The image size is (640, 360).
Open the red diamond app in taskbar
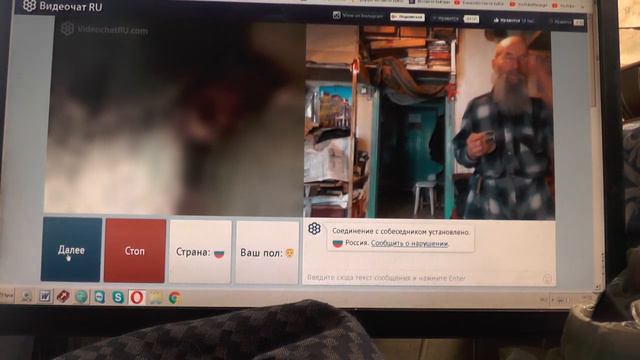(63, 296)
